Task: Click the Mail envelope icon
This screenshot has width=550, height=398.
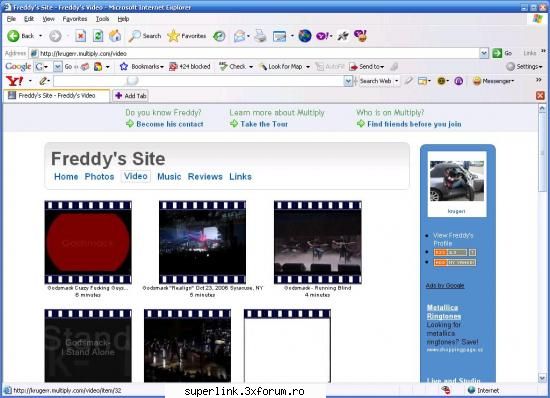Action: [239, 36]
